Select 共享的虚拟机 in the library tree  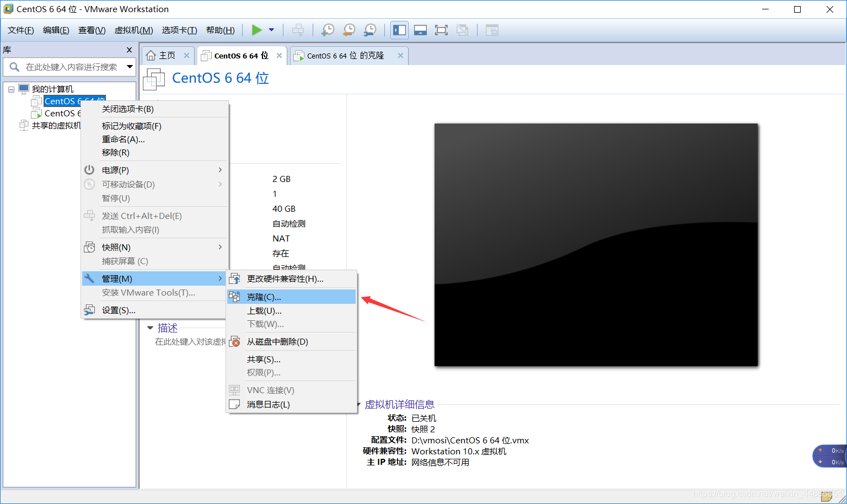click(x=56, y=125)
